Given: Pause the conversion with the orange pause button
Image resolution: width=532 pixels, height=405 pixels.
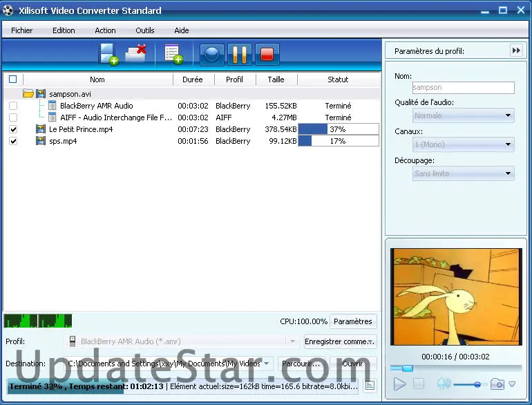Looking at the screenshot, I should click(x=239, y=54).
